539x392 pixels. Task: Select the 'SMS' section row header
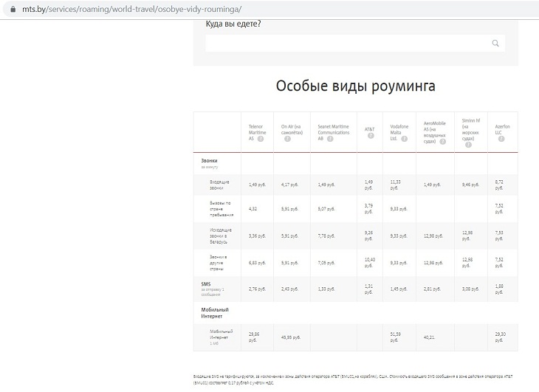pyautogui.click(x=207, y=284)
